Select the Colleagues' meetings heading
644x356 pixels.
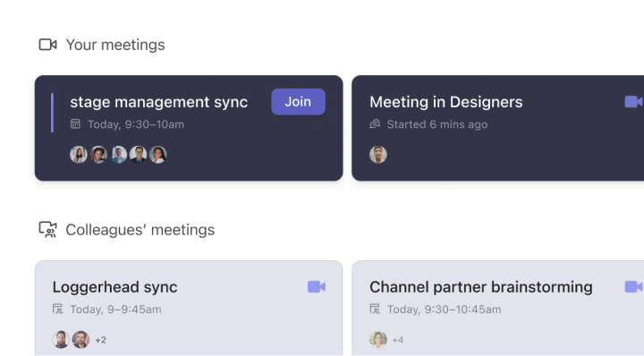(140, 230)
